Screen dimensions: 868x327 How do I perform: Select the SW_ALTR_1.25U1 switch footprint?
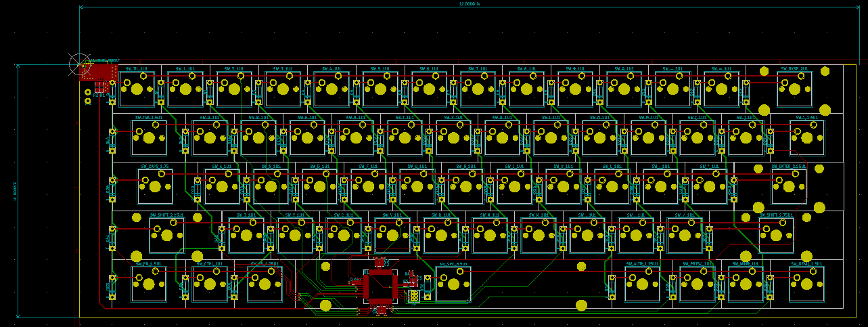click(641, 284)
